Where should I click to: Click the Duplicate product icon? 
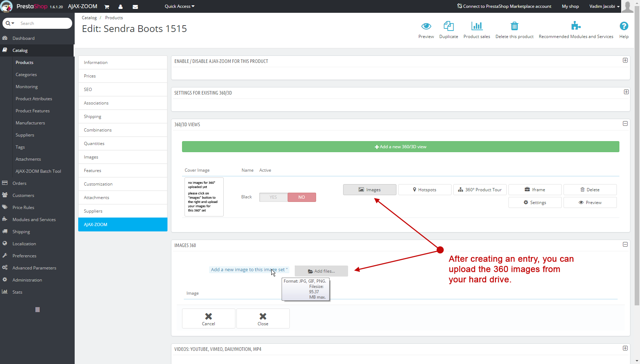point(448,26)
